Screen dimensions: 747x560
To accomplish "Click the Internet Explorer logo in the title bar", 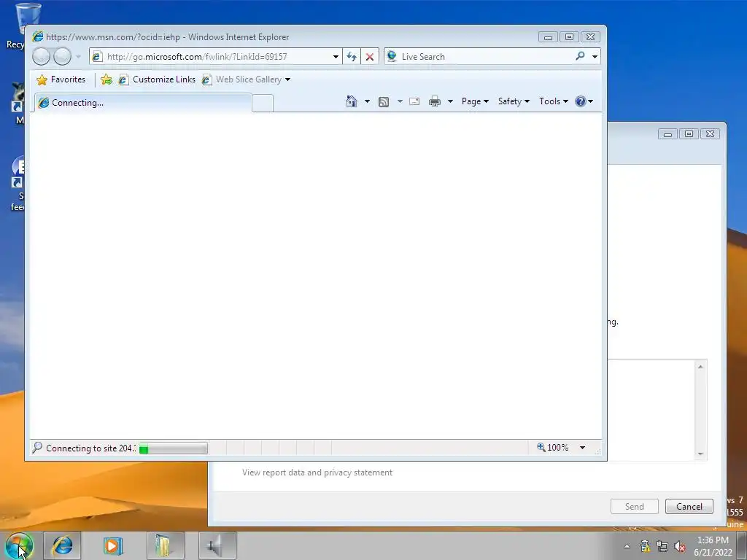I will tap(38, 36).
